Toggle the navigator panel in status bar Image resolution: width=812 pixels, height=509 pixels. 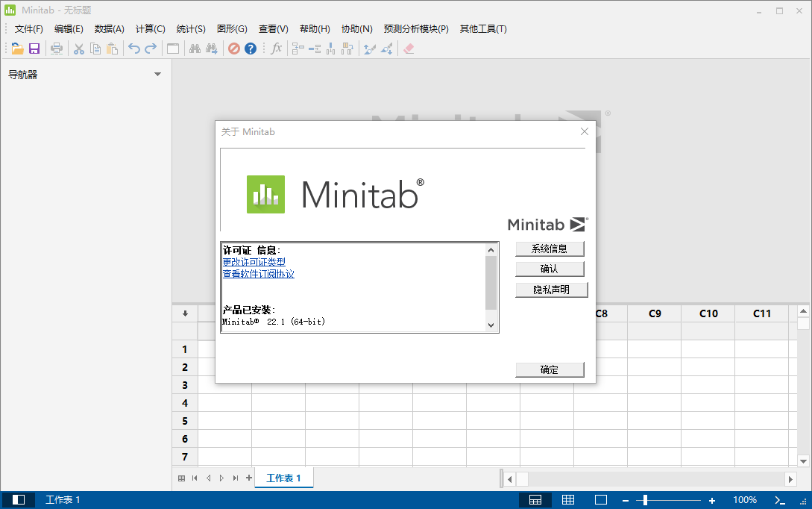click(19, 499)
